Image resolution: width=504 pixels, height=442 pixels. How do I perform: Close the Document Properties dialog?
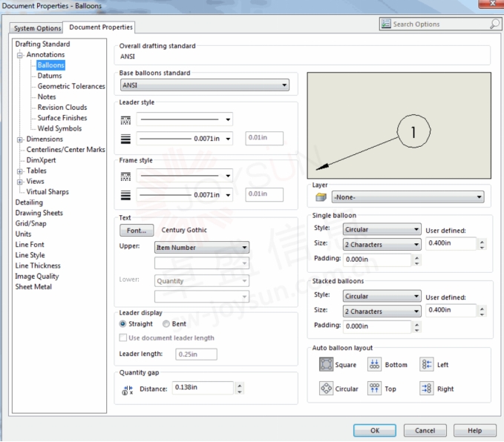(492, 3)
